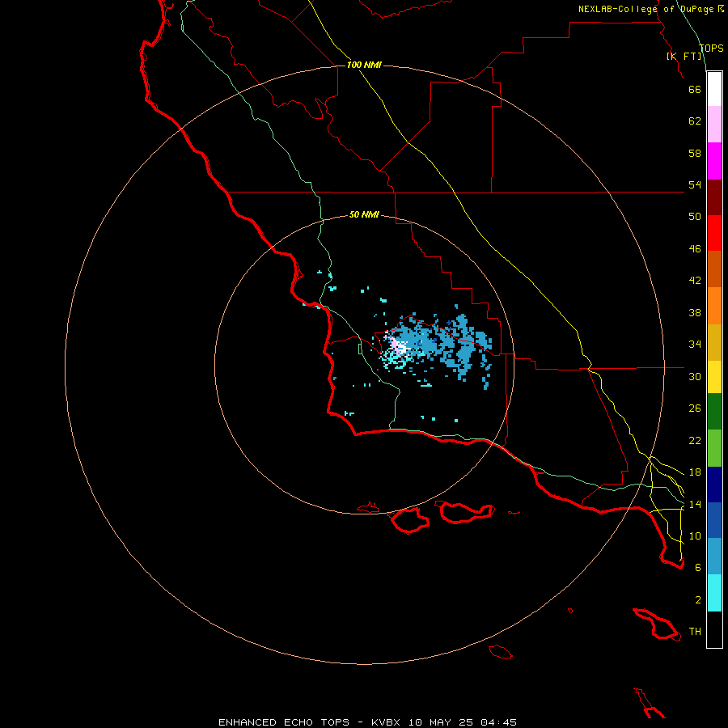Click the "50 NMI" range ring label

point(364,214)
